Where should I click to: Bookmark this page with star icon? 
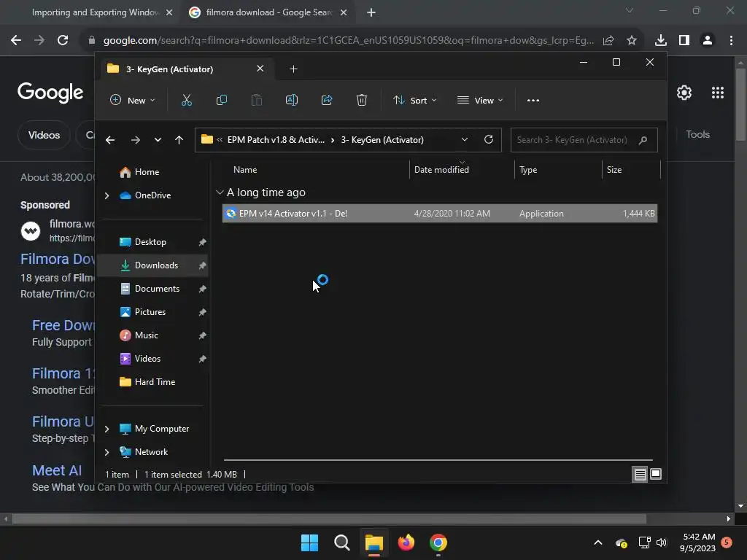point(631,41)
